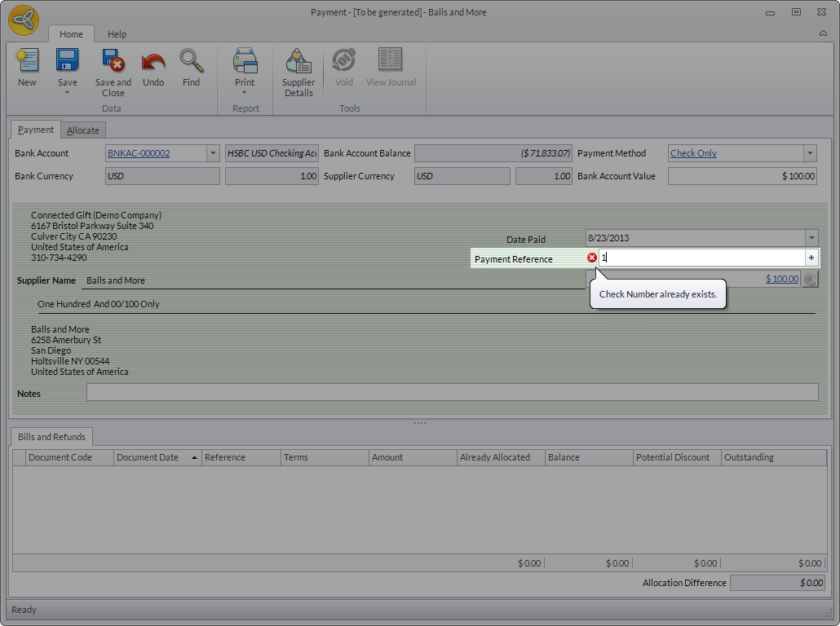Click plus button in Payment Reference field
This screenshot has width=840, height=626.
coord(811,258)
